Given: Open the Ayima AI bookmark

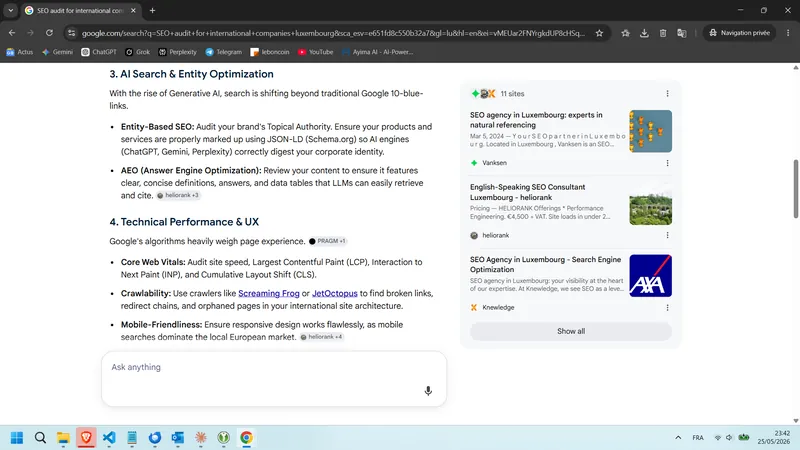Looking at the screenshot, I should [x=378, y=52].
